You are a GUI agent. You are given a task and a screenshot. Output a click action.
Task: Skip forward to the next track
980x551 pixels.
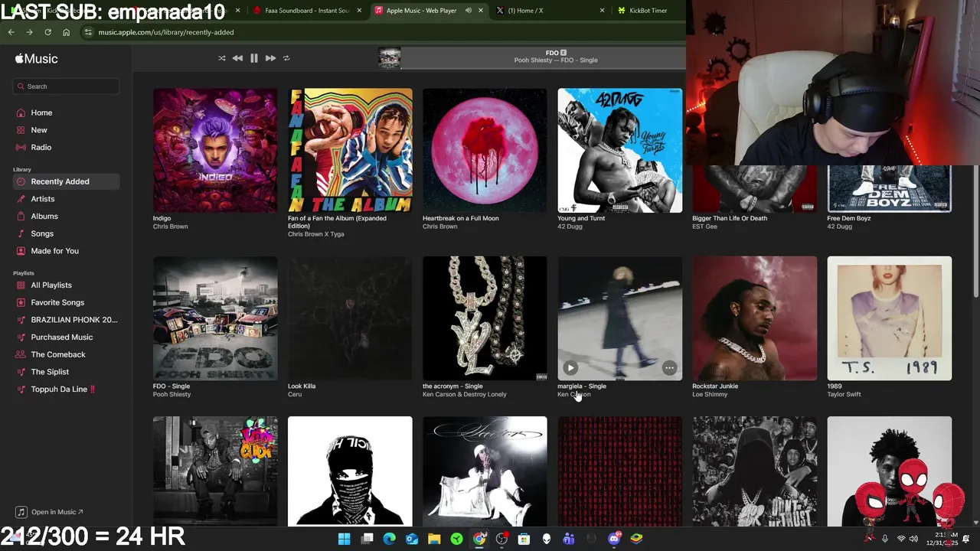point(270,58)
